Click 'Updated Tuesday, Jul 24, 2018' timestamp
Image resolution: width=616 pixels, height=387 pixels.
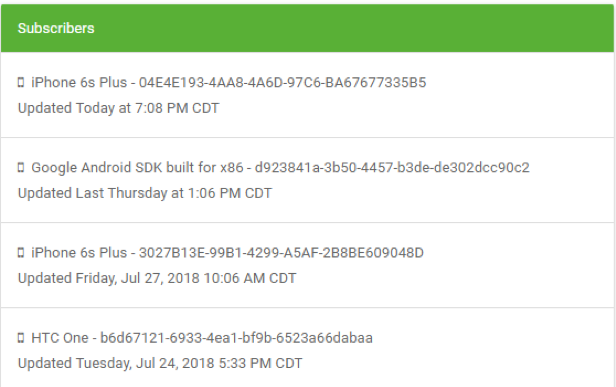point(160,363)
